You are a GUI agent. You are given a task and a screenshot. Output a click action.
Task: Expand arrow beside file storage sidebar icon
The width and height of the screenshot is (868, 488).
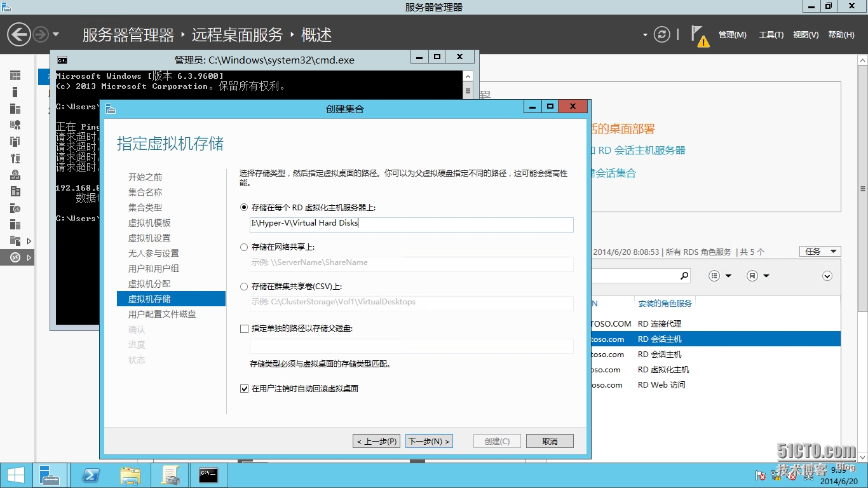(x=29, y=241)
